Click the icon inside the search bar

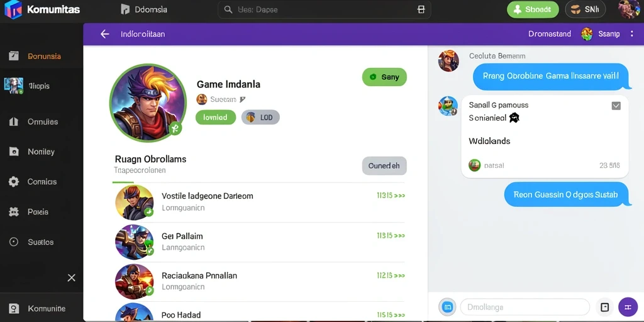[421, 9]
